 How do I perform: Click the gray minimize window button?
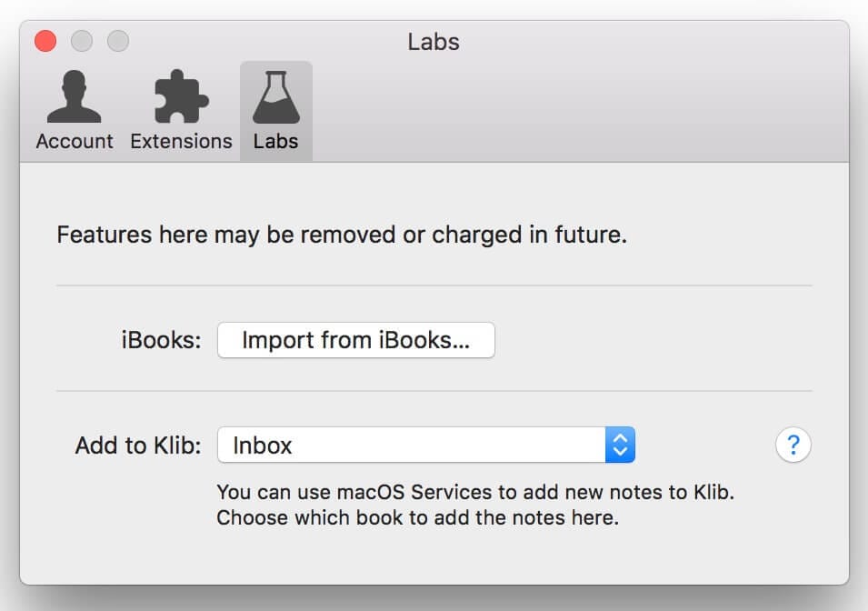pyautogui.click(x=82, y=41)
